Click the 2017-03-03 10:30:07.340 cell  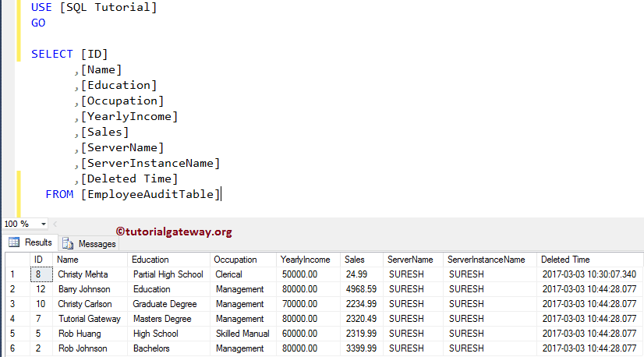click(589, 274)
